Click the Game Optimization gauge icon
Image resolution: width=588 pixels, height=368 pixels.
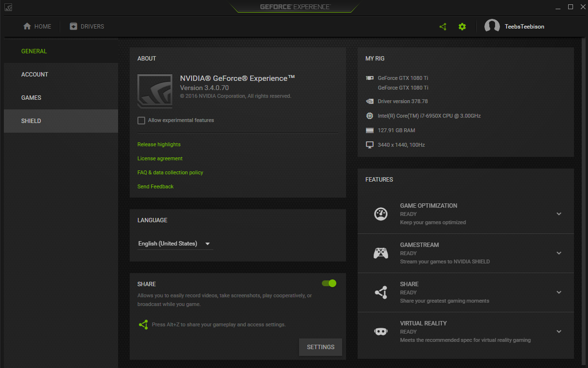[381, 214]
